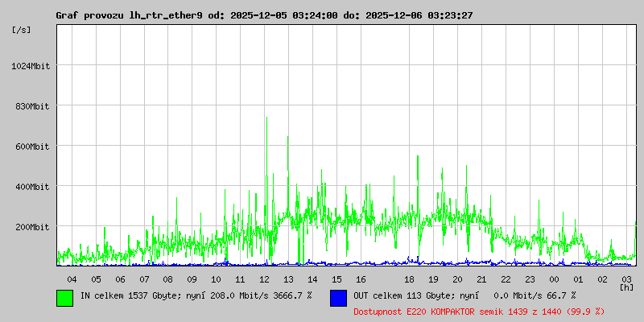644x322 pixels.
Task: Click hour 03 on the time axis
Action: 626,279
